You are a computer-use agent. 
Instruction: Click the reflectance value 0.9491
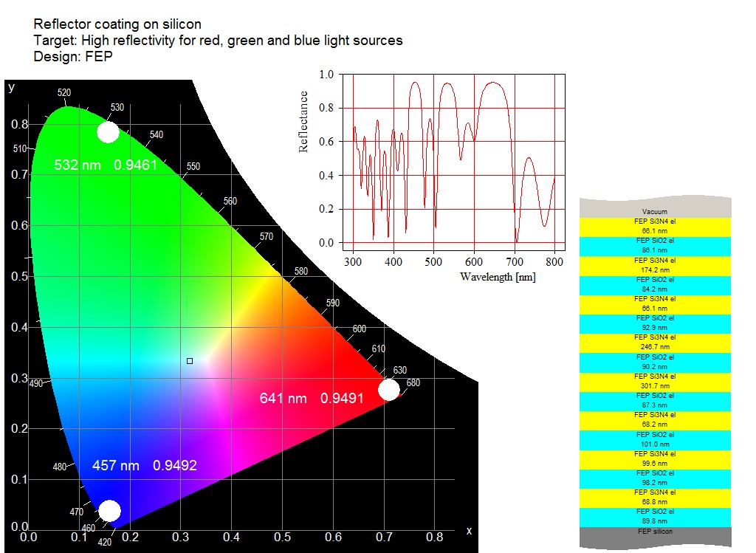click(x=342, y=398)
